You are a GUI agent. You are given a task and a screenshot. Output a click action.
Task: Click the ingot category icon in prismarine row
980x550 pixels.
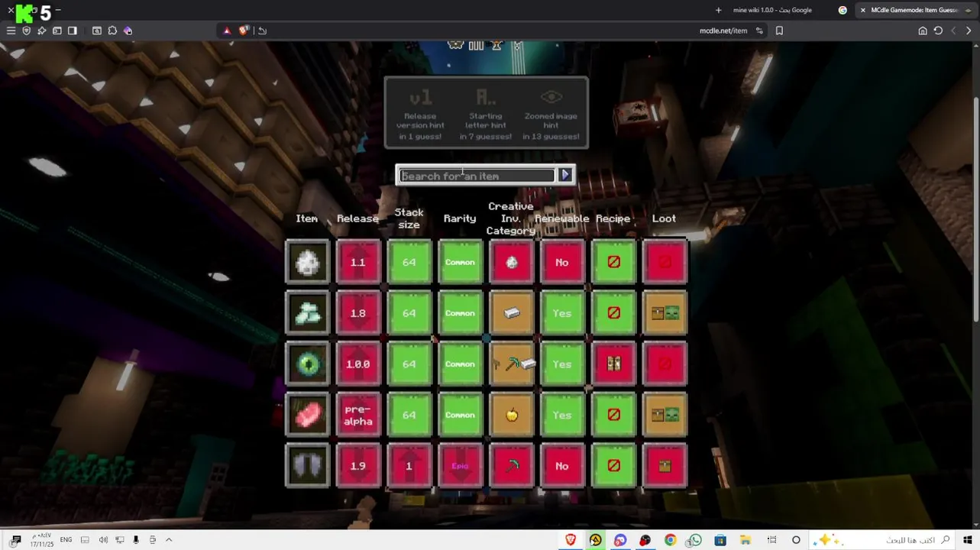click(x=512, y=313)
